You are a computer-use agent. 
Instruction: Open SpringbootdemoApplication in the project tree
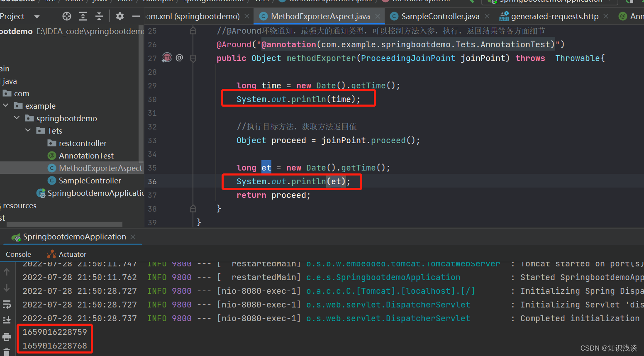[x=96, y=193]
